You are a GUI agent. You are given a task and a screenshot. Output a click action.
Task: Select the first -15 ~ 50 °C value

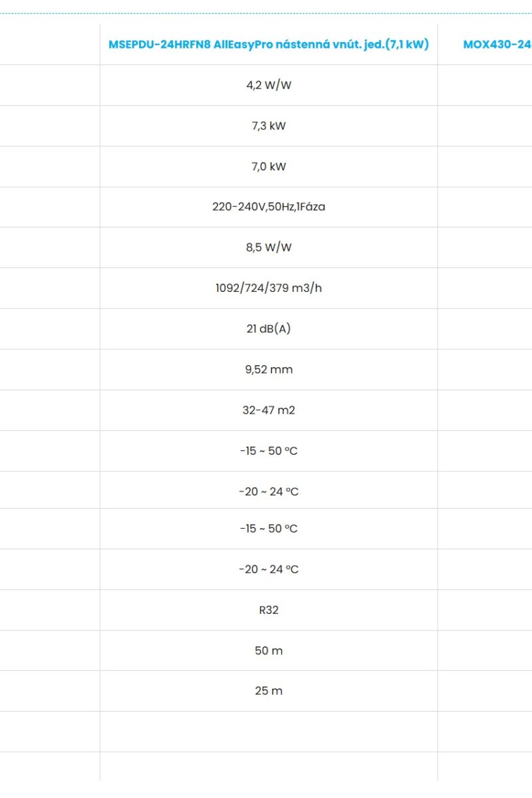pos(269,451)
